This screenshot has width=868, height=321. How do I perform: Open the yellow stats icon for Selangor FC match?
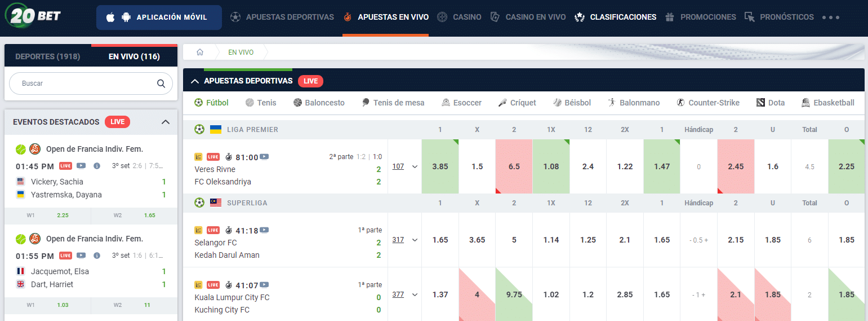point(198,230)
